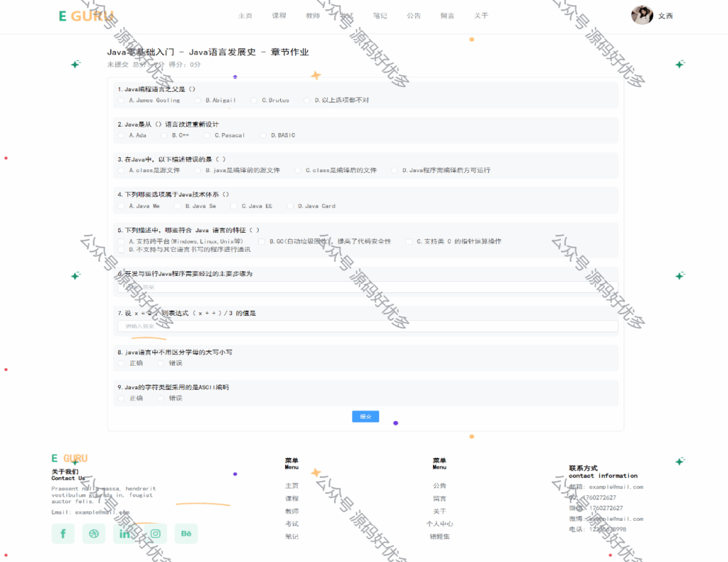Open the Behance social icon in footer
Viewport: 728px width, 562px height.
click(x=186, y=534)
